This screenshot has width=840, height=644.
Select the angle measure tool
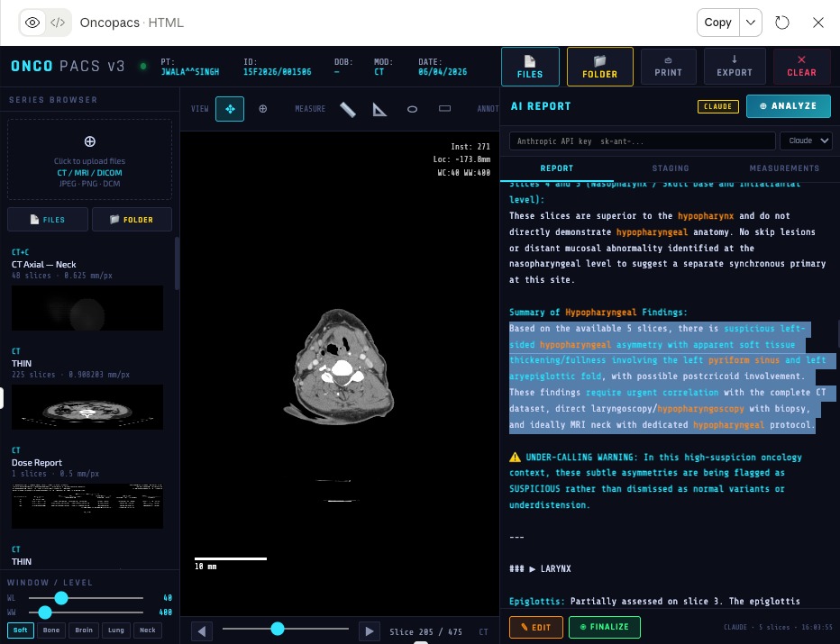(379, 109)
